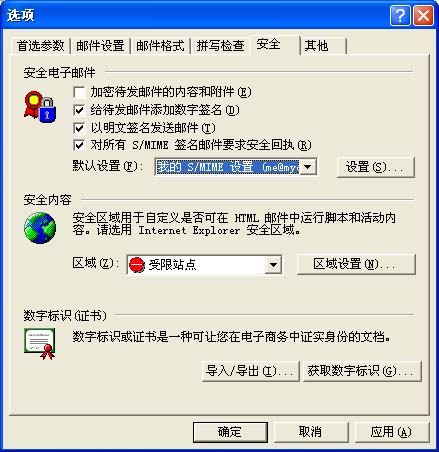Uncheck S/MIME 签名邮件要求安全回执 checkbox
Image resolution: width=439 pixels, height=452 pixels.
79,145
